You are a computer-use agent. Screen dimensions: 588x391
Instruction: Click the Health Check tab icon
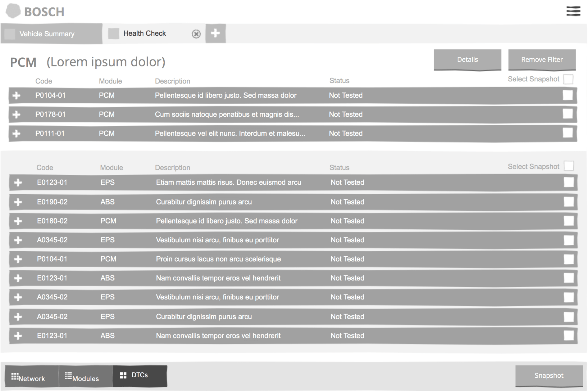coord(113,34)
